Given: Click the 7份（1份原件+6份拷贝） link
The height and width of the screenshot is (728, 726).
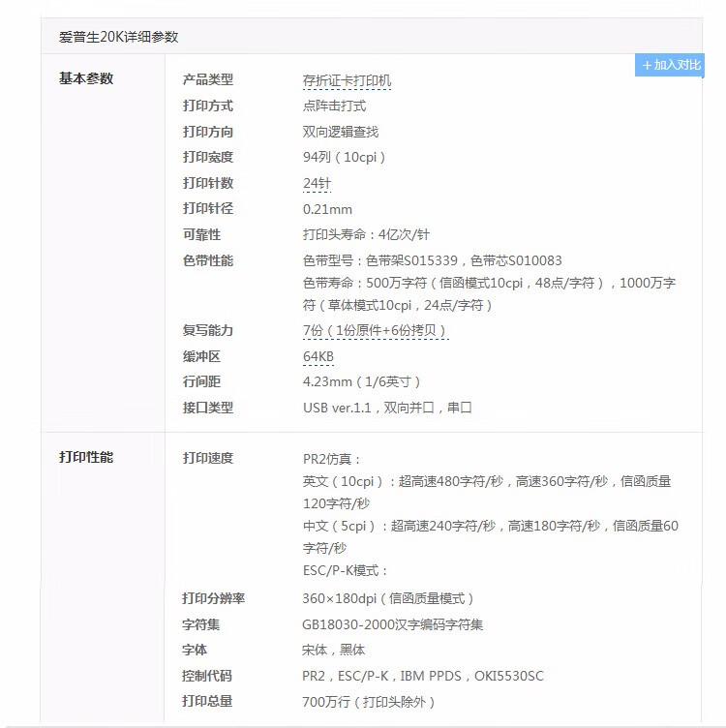Looking at the screenshot, I should (375, 330).
